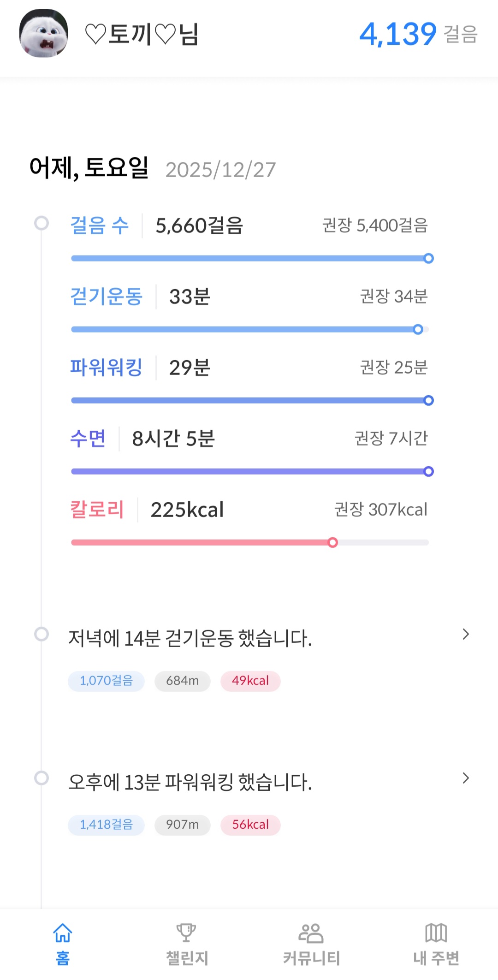Tap the 칼로리 progress bar handle
Image resolution: width=498 pixels, height=980 pixels.
coord(332,543)
